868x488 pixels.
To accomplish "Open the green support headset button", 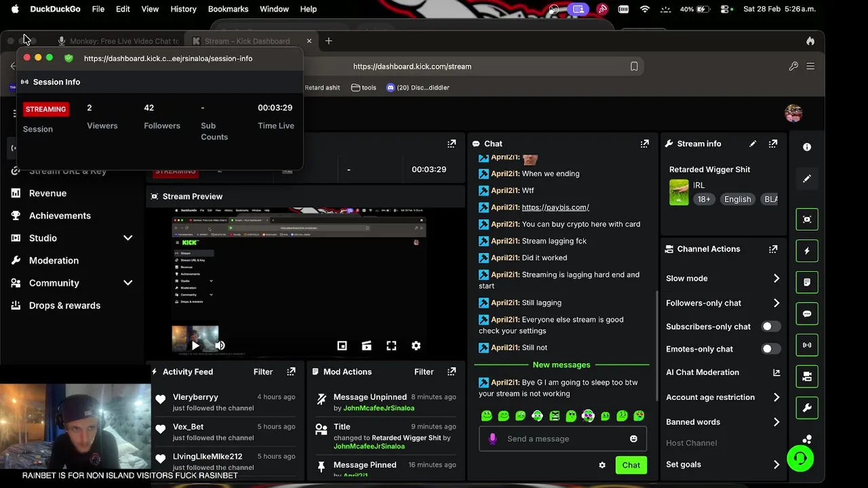I will tap(800, 458).
